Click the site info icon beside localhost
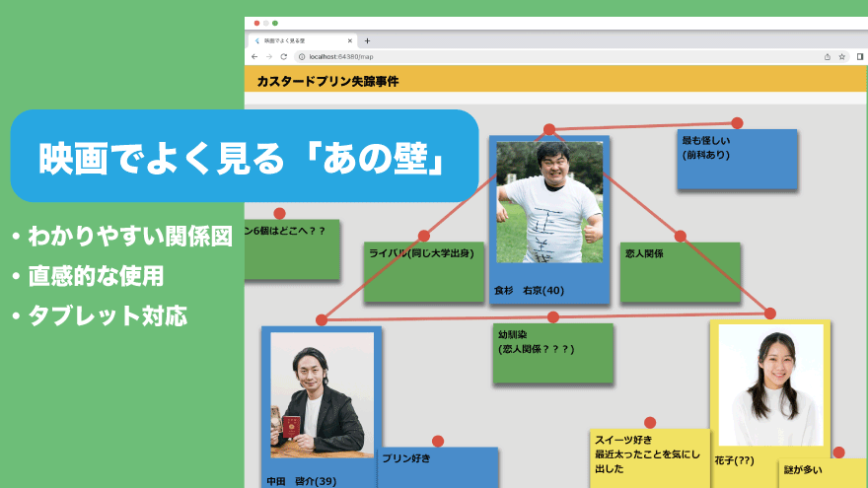Image resolution: width=868 pixels, height=488 pixels. (302, 56)
